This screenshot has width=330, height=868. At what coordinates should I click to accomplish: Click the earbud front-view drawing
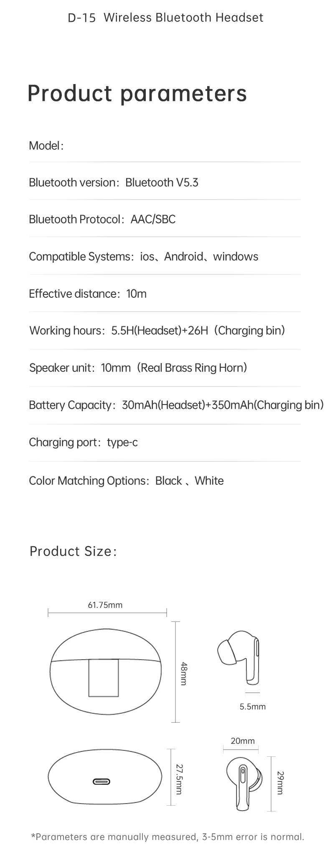(x=244, y=784)
